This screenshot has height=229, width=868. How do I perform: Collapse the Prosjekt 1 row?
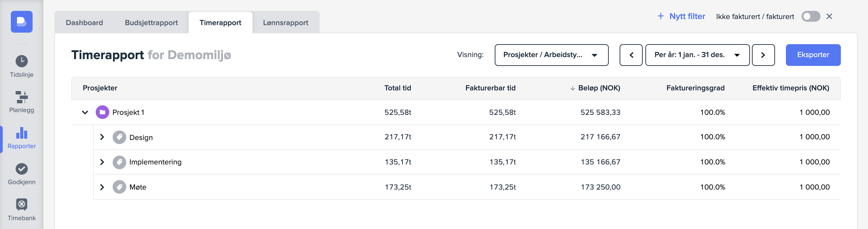85,112
